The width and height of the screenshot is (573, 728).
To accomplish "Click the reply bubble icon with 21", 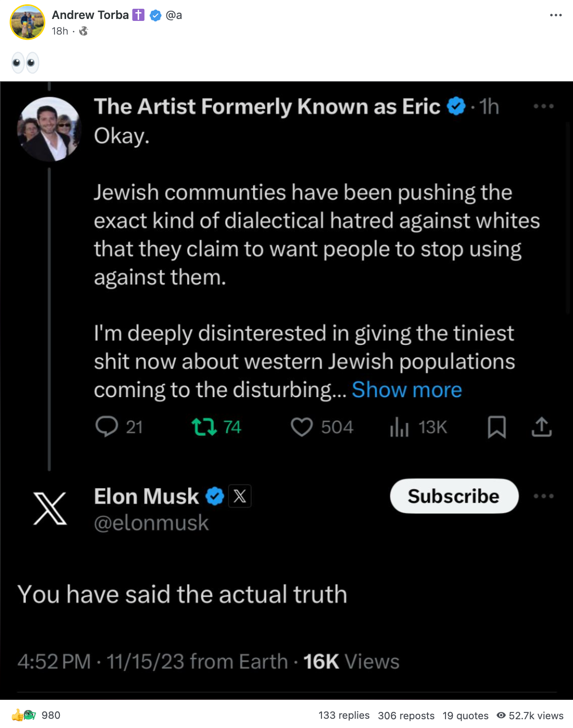I will coord(107,427).
